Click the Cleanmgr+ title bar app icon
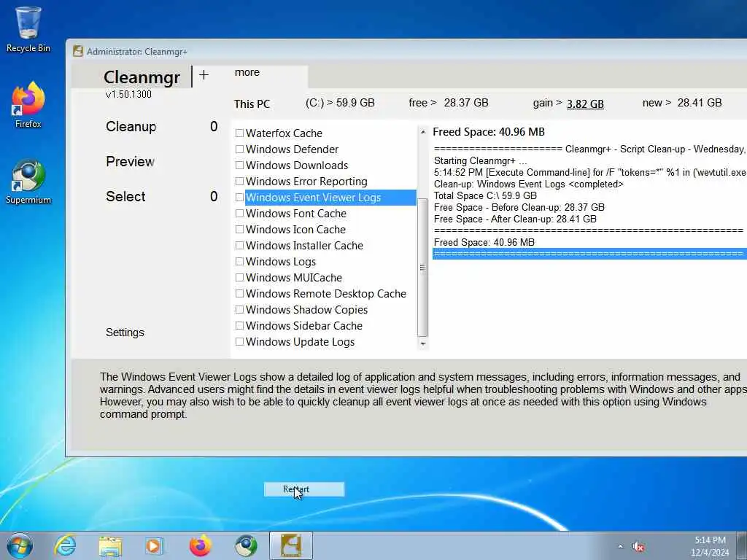 click(77, 52)
